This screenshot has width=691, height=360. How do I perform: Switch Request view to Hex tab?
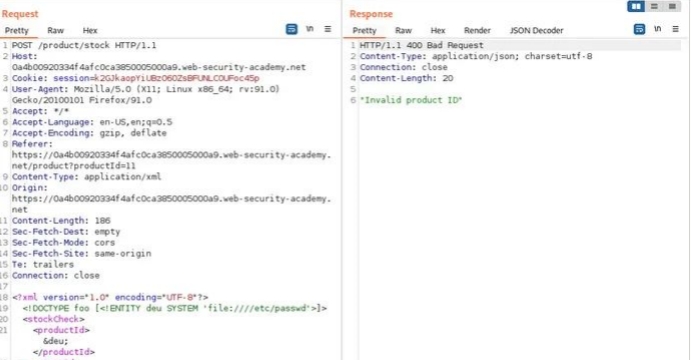(x=90, y=30)
